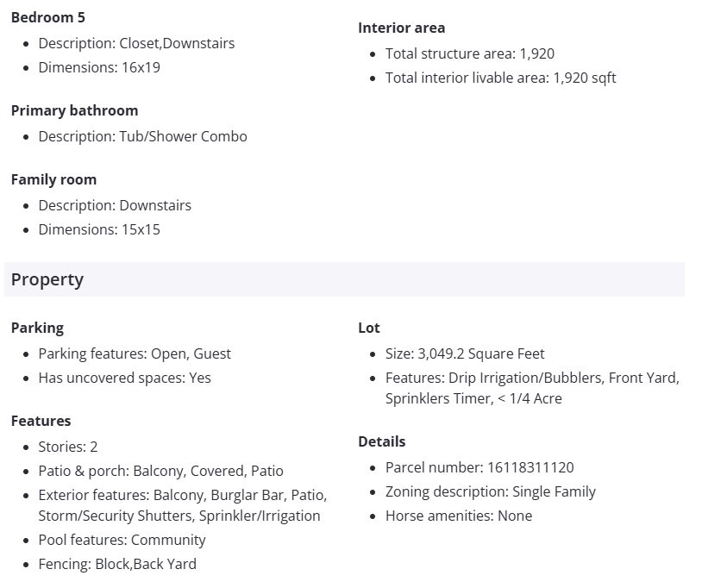Click the Interior area heading

point(401,28)
